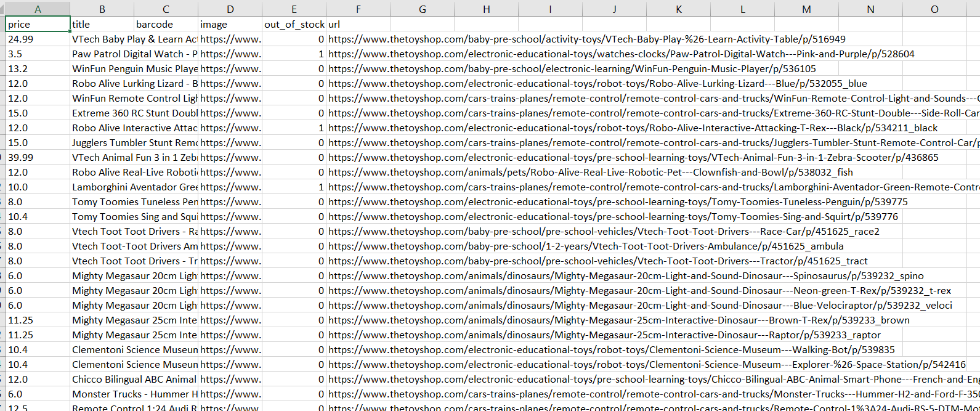Select column C header
Image resolution: width=980 pixels, height=411 pixels.
tap(166, 9)
